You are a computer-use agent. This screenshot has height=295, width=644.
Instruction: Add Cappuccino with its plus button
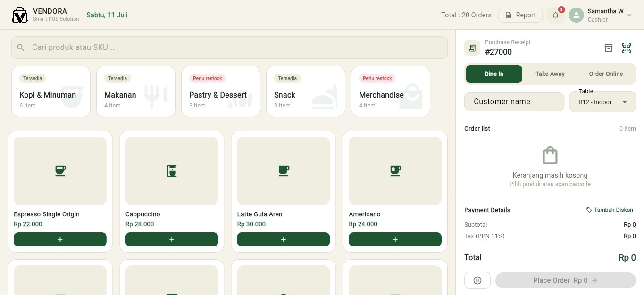[x=172, y=239]
